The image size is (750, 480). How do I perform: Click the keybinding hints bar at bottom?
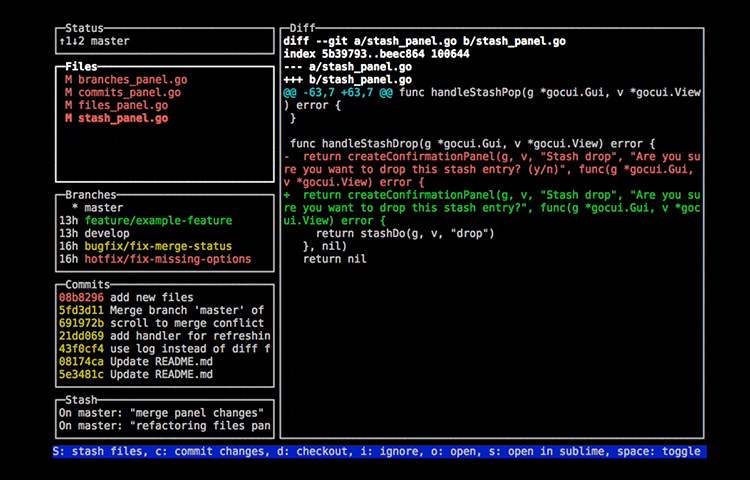tap(380, 452)
